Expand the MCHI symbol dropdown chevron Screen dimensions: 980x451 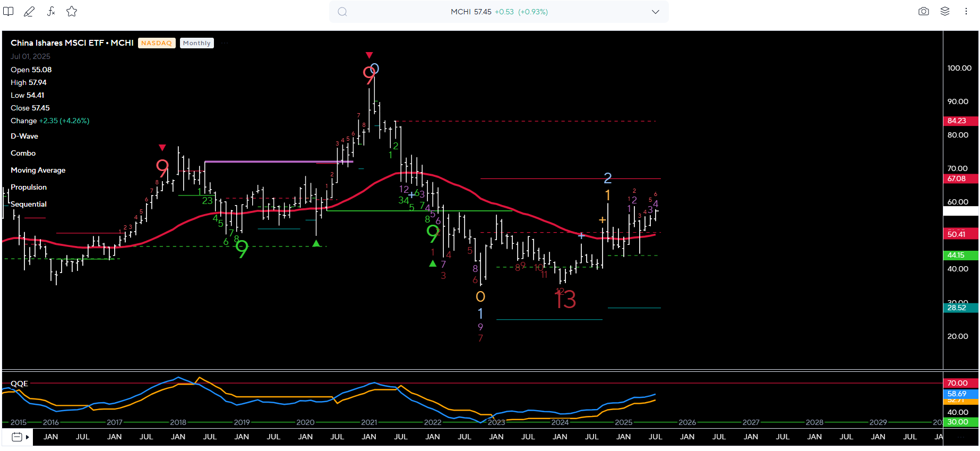pos(655,12)
